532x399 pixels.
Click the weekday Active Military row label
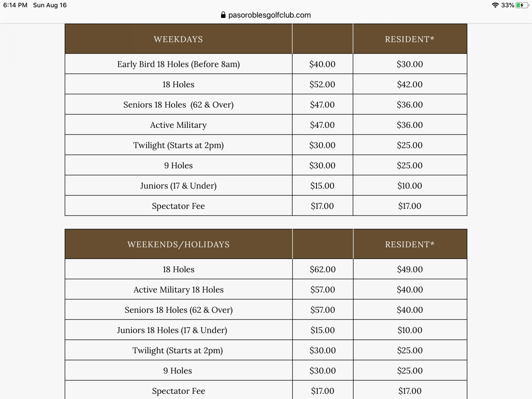pyautogui.click(x=178, y=125)
